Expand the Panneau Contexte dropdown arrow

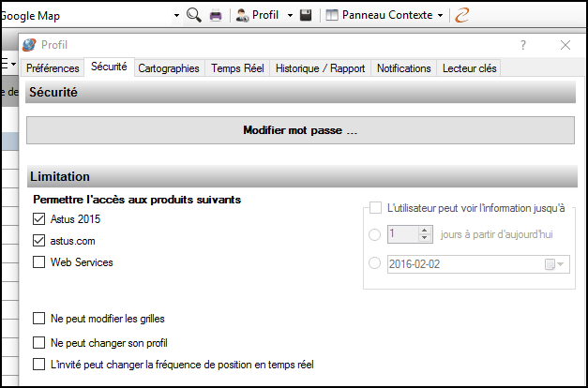click(440, 15)
